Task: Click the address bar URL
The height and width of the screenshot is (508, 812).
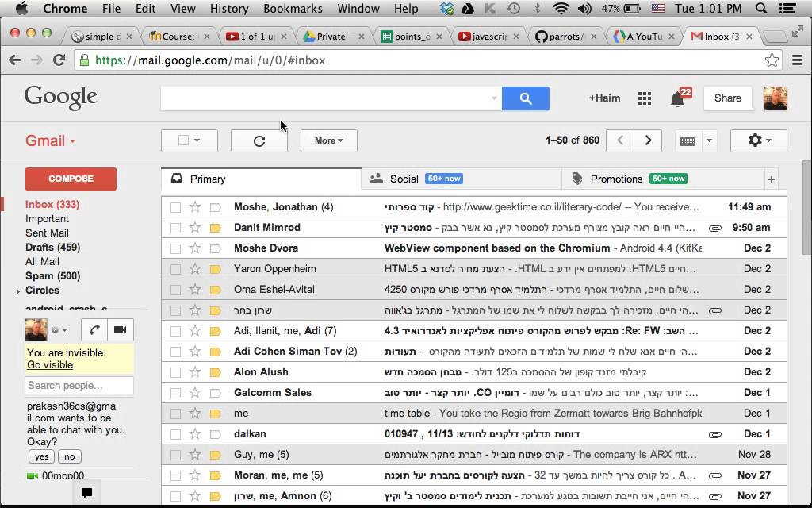Action: click(210, 60)
